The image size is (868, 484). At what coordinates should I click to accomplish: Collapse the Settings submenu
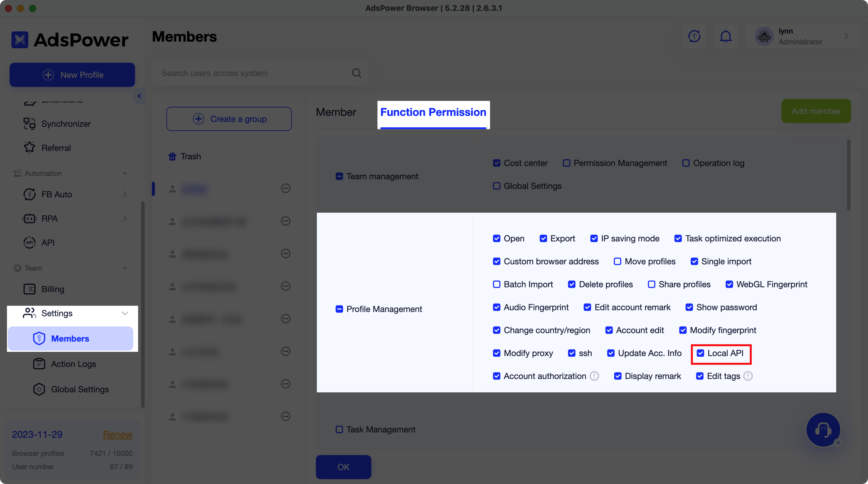click(125, 313)
